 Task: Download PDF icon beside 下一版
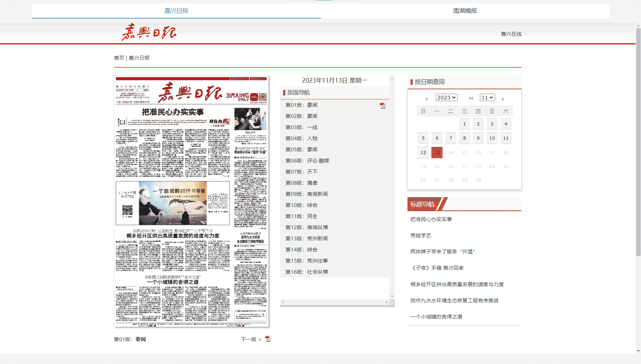[268, 339]
